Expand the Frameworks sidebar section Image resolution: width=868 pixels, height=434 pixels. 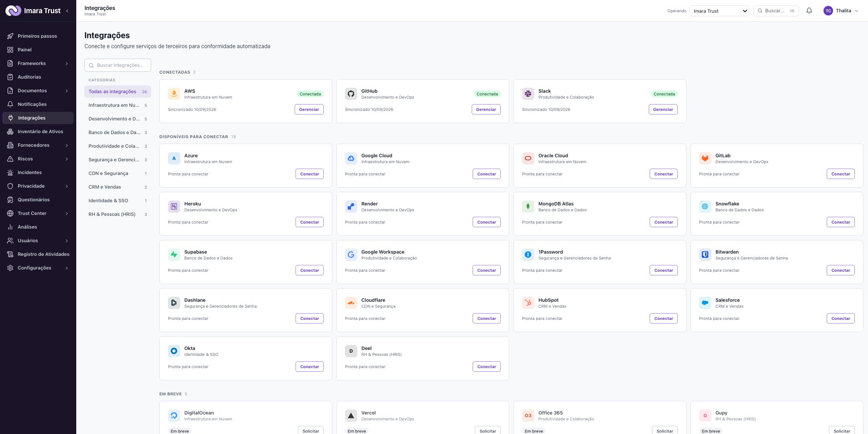tap(38, 64)
